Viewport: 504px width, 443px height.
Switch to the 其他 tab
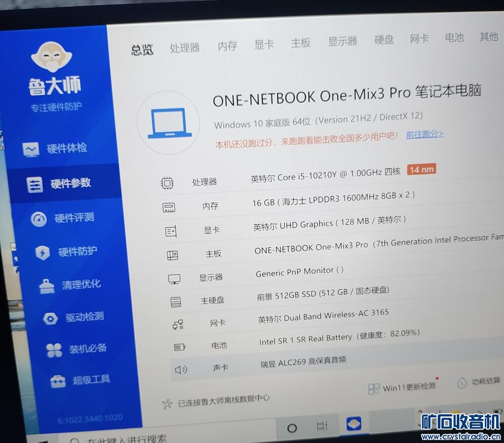[x=489, y=36]
